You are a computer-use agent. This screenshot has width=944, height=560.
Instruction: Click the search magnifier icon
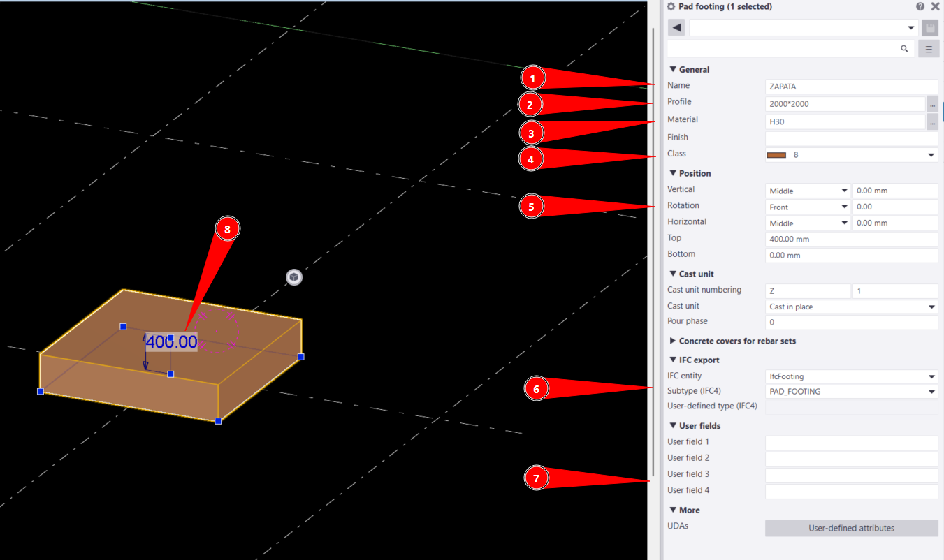pyautogui.click(x=904, y=49)
